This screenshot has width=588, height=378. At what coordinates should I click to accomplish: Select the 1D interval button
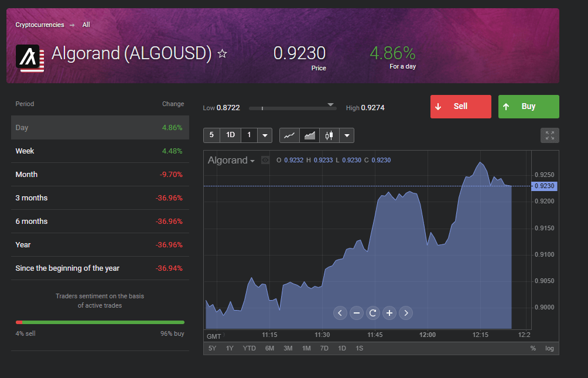point(230,135)
